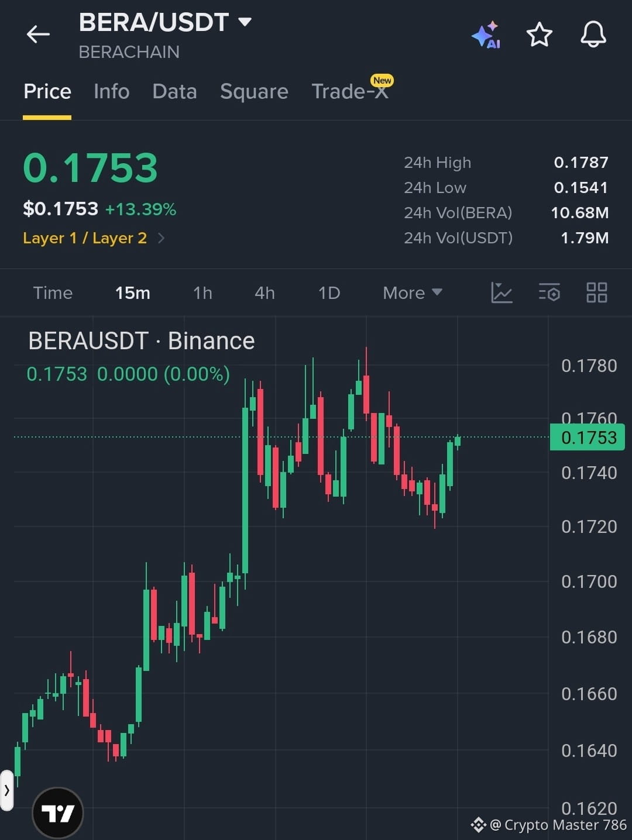Tap the TradingView logo button
Screen dimensions: 632x840
58,813
